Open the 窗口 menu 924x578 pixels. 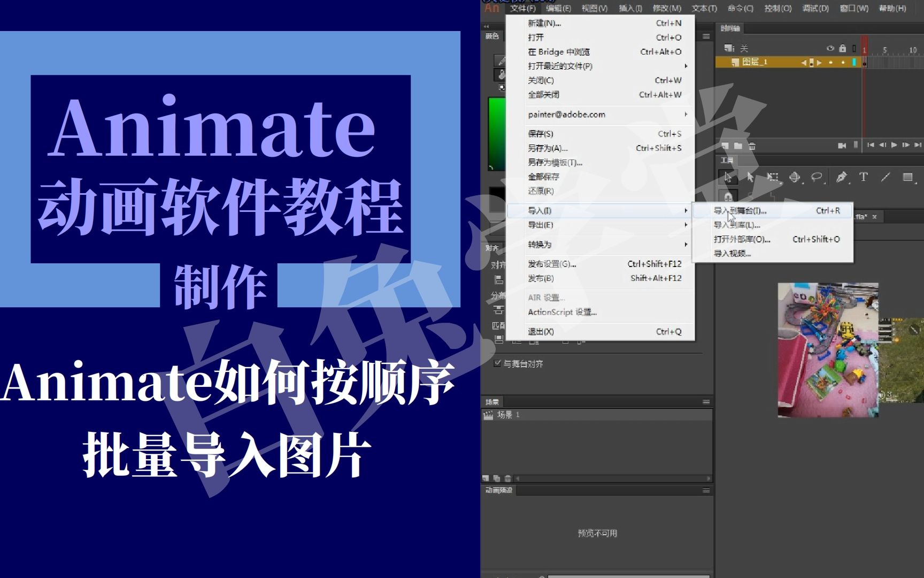click(853, 9)
